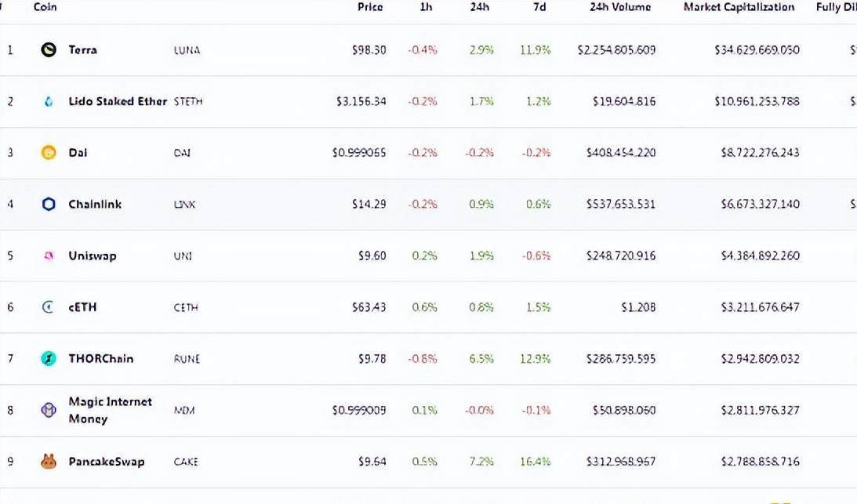Open the Terra coin page link
Viewport: 857px width, 504px height.
82,50
